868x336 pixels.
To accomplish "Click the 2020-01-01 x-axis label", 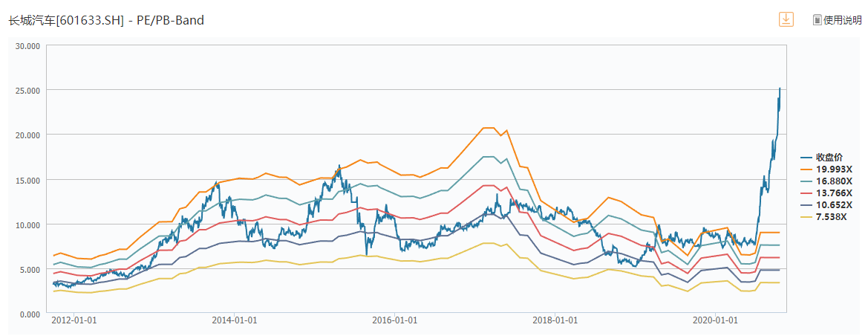I will [716, 320].
